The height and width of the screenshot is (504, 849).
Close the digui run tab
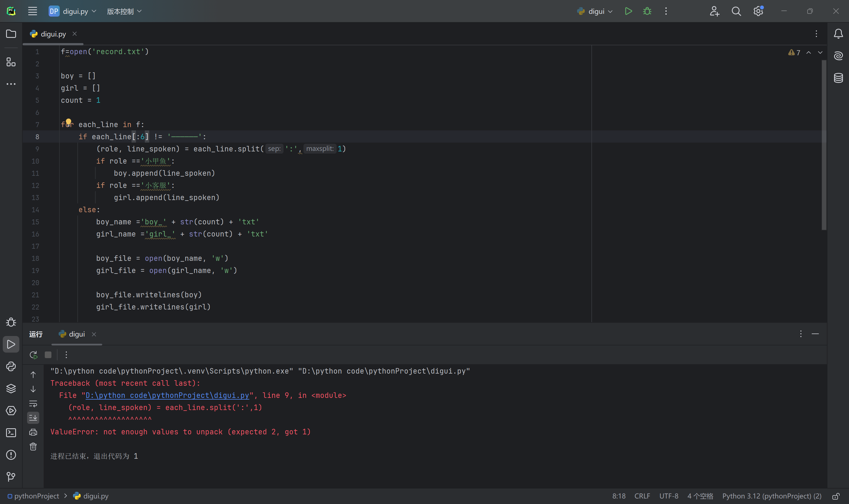pos(94,335)
